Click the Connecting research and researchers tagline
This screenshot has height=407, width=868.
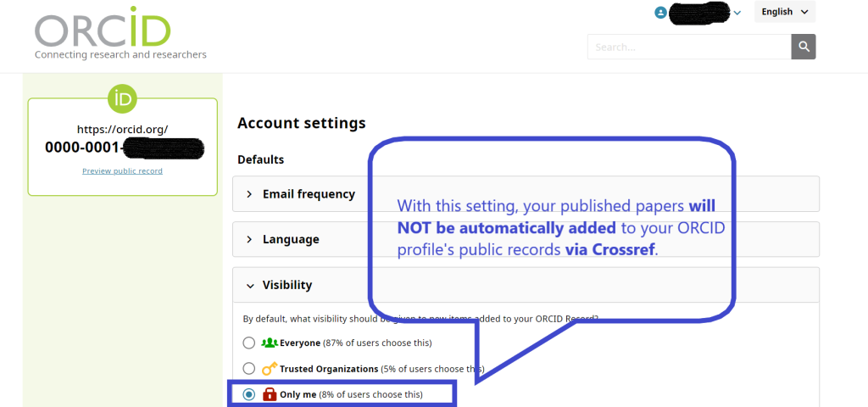[120, 55]
